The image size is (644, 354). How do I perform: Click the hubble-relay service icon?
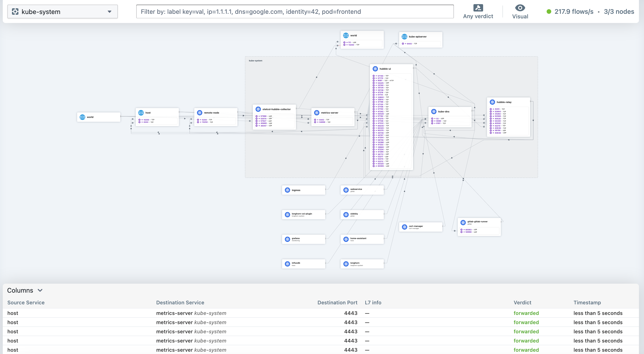click(x=492, y=102)
